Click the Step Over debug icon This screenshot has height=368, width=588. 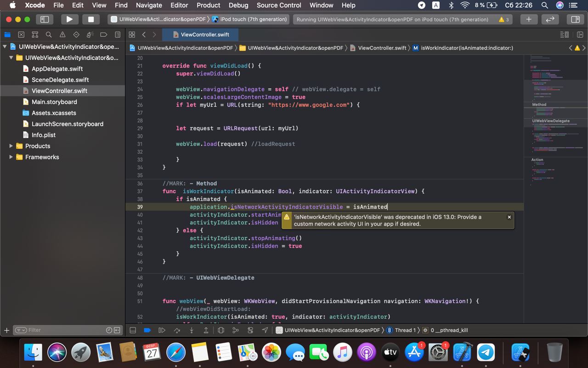point(177,330)
